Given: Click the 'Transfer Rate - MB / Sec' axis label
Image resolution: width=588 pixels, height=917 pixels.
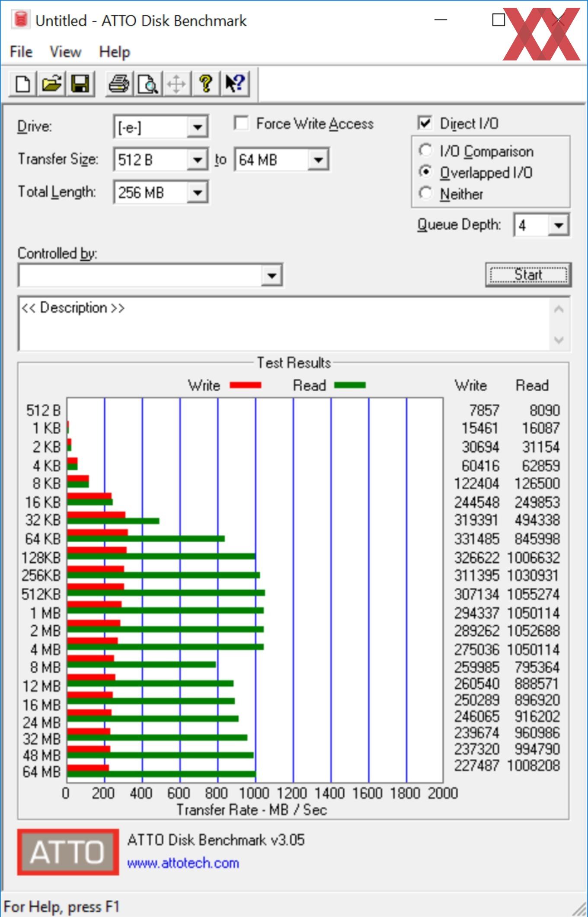Looking at the screenshot, I should coord(252,809).
